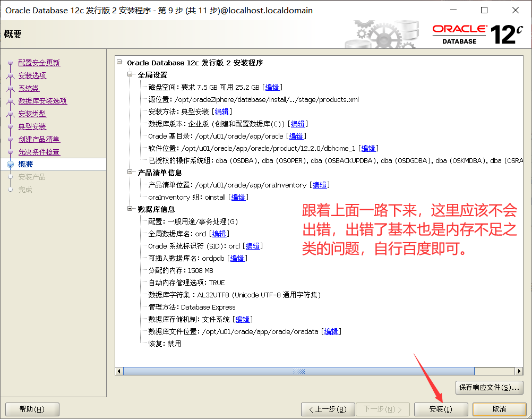This screenshot has height=419, width=532.
Task: Select the 已授权的操作系统组 row
Action: 336,160
